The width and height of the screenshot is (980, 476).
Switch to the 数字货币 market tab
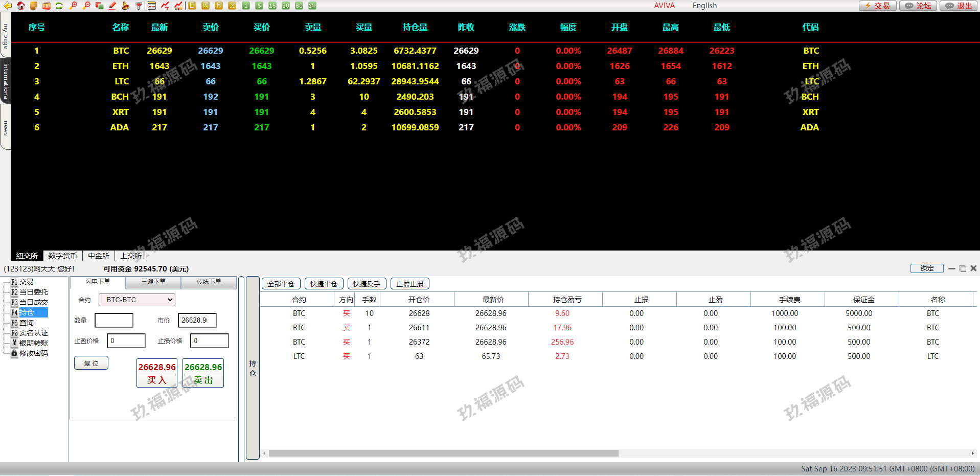click(62, 256)
